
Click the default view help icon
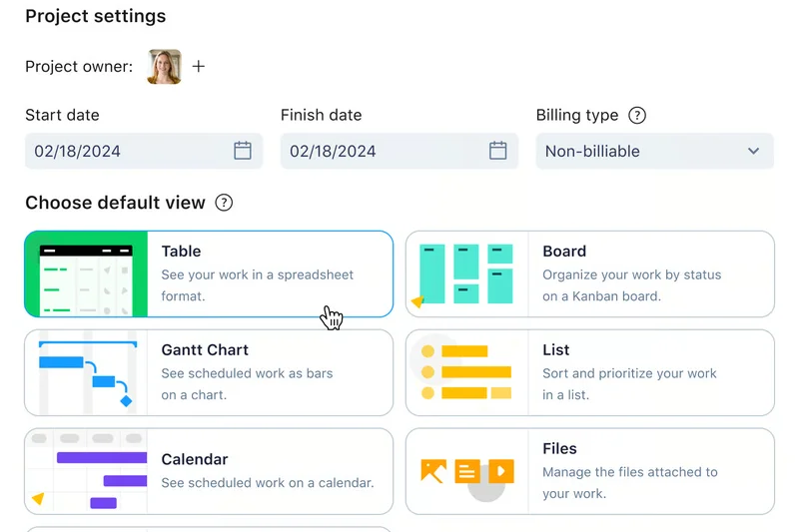point(225,203)
